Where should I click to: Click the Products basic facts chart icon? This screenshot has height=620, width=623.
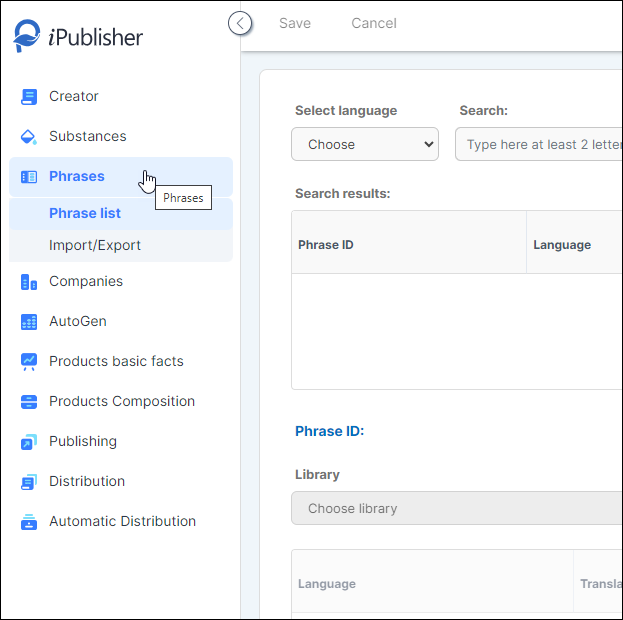pos(29,362)
